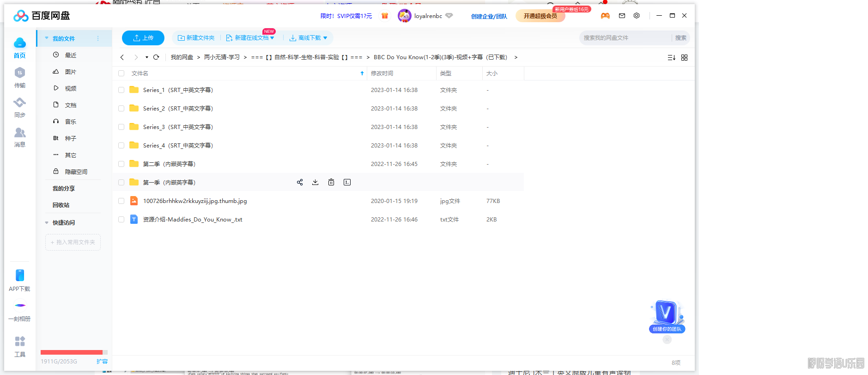The height and width of the screenshot is (375, 868).
Task: Toggle select-all checkbox in header
Action: pos(121,73)
